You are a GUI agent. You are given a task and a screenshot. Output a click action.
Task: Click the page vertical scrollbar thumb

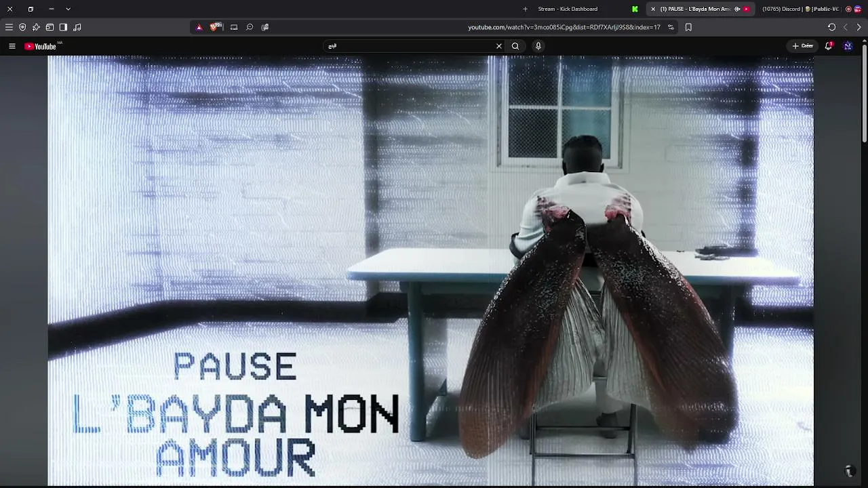point(864,93)
